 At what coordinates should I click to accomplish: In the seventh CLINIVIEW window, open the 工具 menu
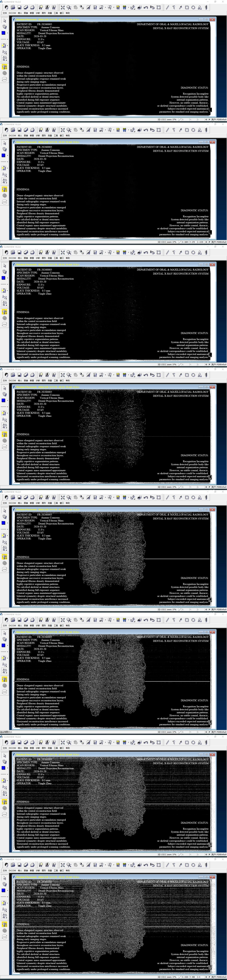[56, 748]
